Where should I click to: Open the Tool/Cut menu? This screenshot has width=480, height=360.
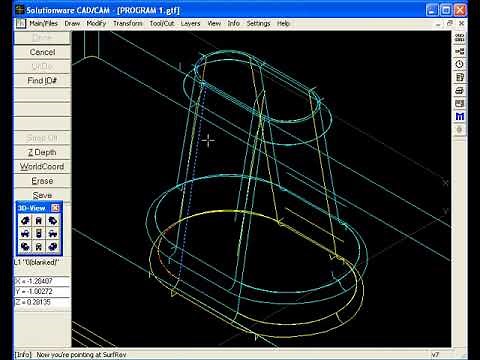162,23
